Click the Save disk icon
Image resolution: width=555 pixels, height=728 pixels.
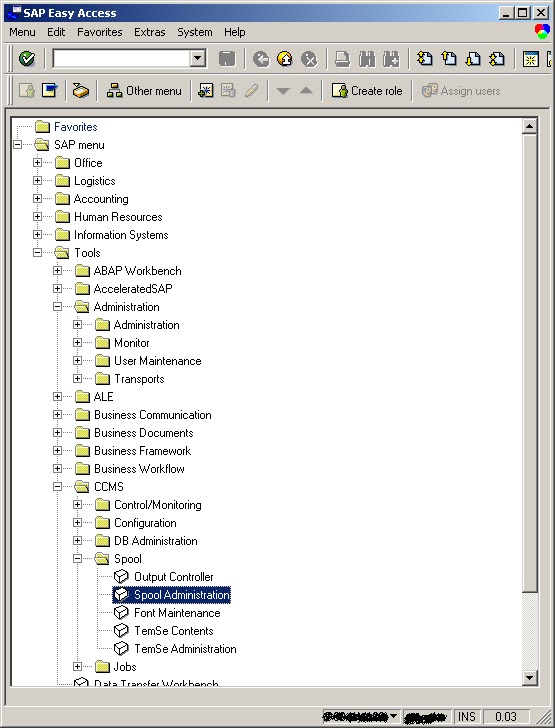pyautogui.click(x=227, y=59)
